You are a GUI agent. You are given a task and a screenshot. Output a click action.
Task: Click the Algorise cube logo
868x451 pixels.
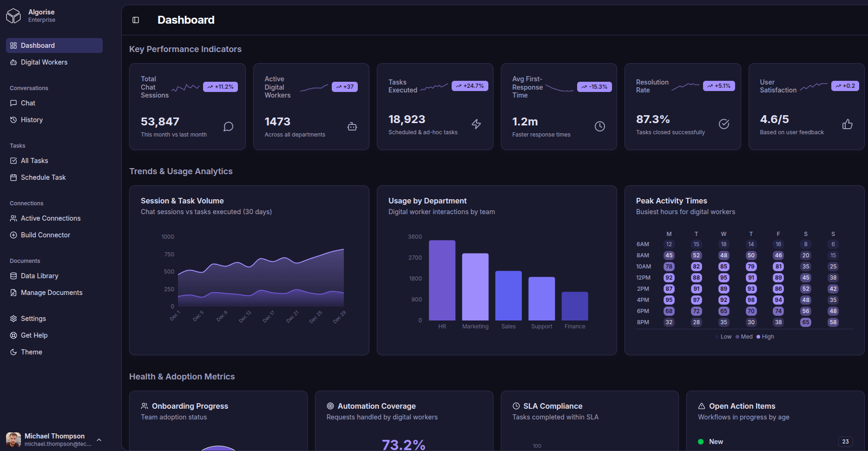(13, 16)
